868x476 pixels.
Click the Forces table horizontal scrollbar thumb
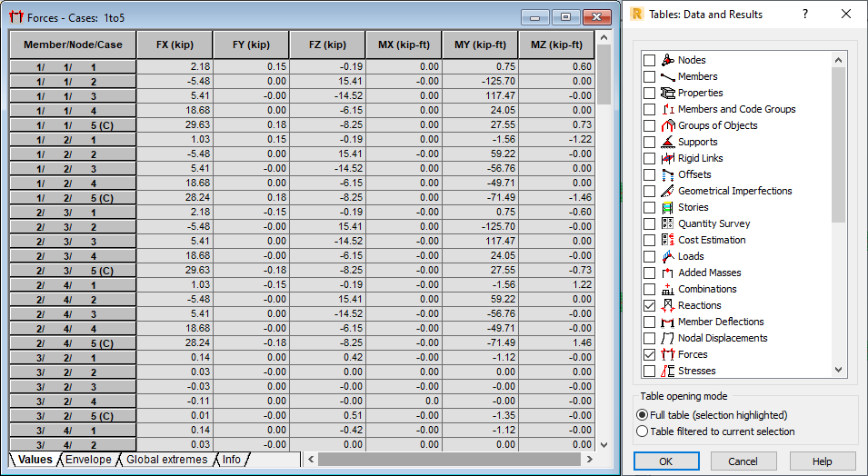pos(449,460)
